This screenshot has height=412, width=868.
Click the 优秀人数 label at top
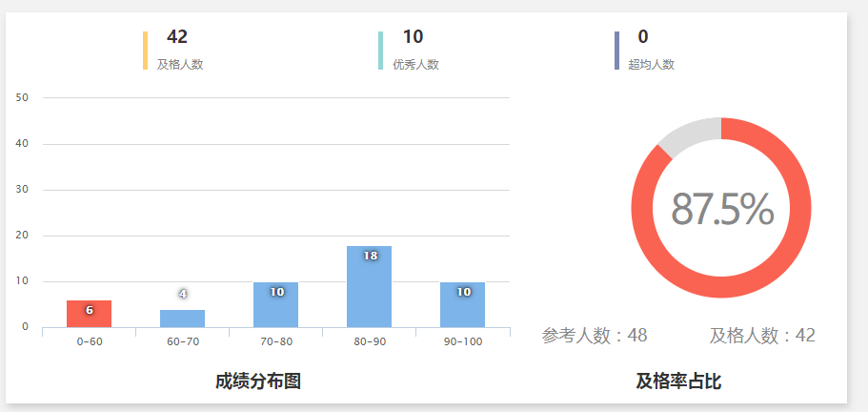(415, 65)
